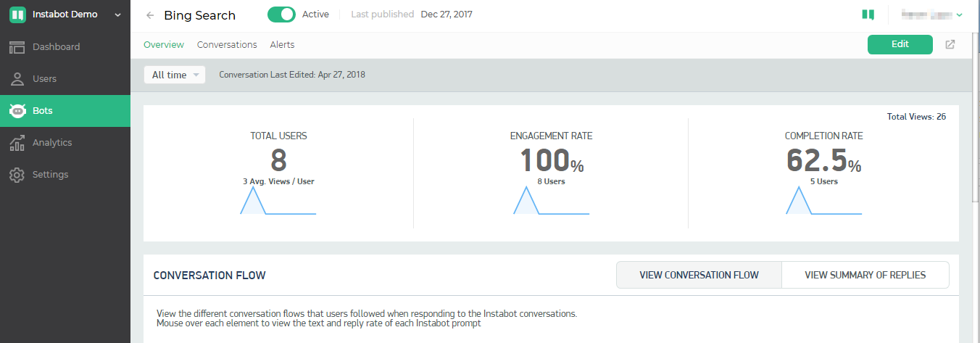Click the Bing Search bot title

200,15
